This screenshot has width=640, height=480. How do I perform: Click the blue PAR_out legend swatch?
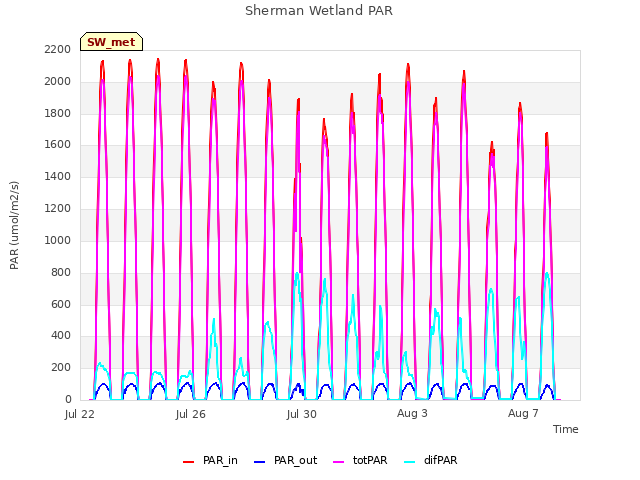coord(260,461)
